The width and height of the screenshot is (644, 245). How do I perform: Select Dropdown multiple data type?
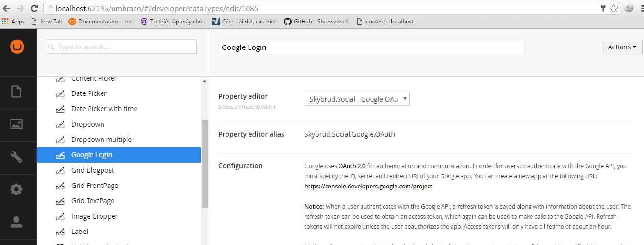(101, 140)
